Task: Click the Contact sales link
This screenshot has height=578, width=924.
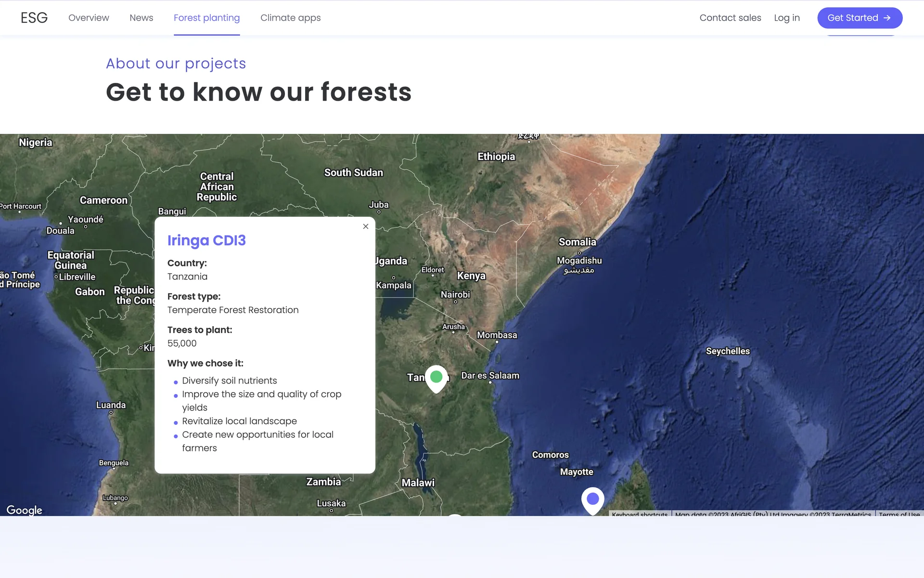Action: [730, 18]
